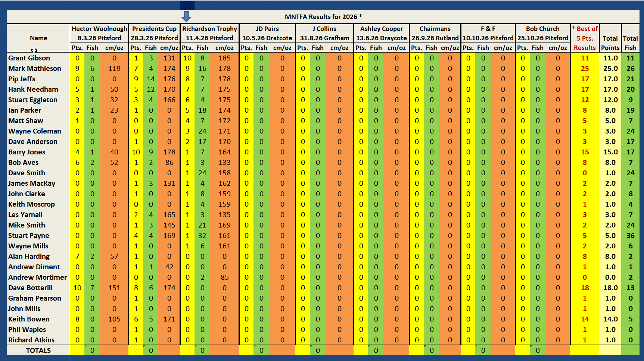Click Stuart Payne's Total Fish value 36
Viewport: 644px width, 361px height.
pos(630,236)
